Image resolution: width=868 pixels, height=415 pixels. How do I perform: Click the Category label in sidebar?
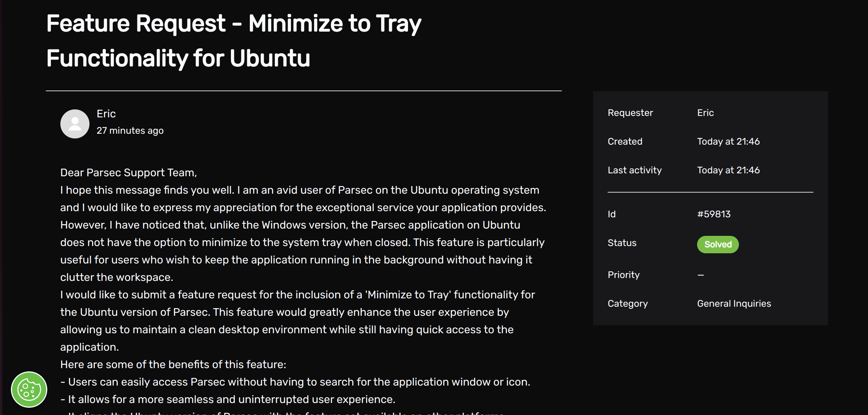(628, 303)
